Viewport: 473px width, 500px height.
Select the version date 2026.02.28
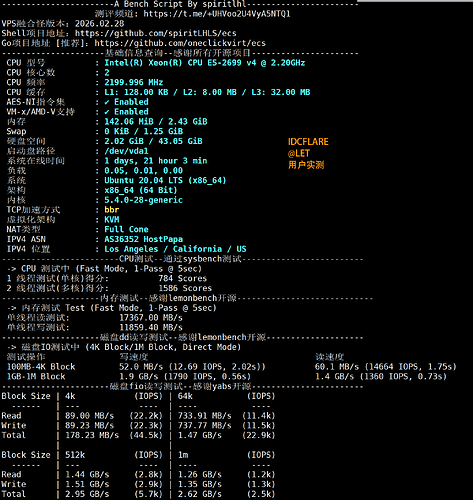(x=100, y=24)
